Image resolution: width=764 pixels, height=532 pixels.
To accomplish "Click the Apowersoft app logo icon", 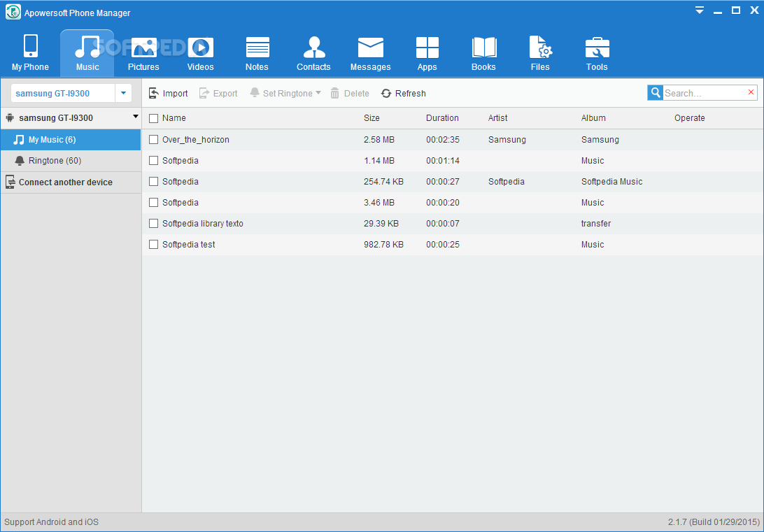I will [x=13, y=12].
